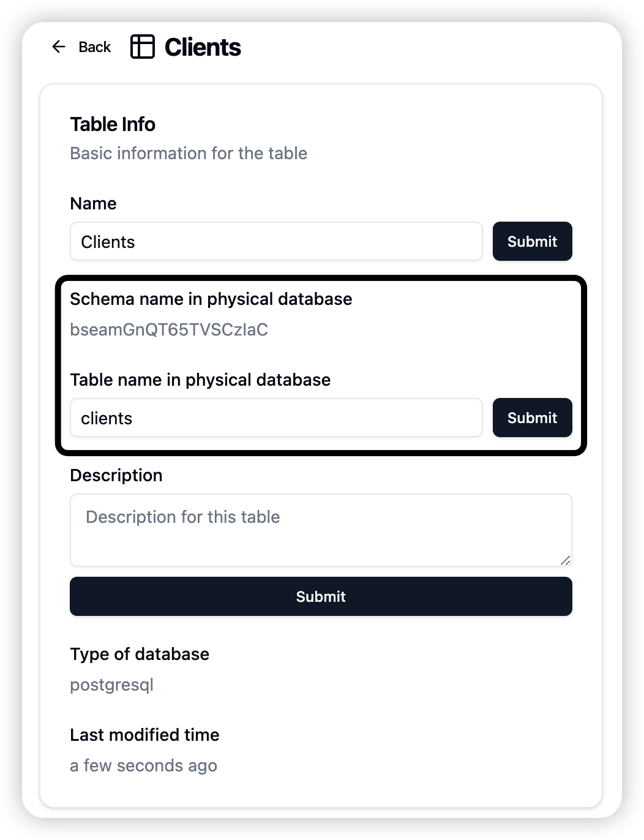Click the Table name in physical database label
644x840 pixels.
200,380
